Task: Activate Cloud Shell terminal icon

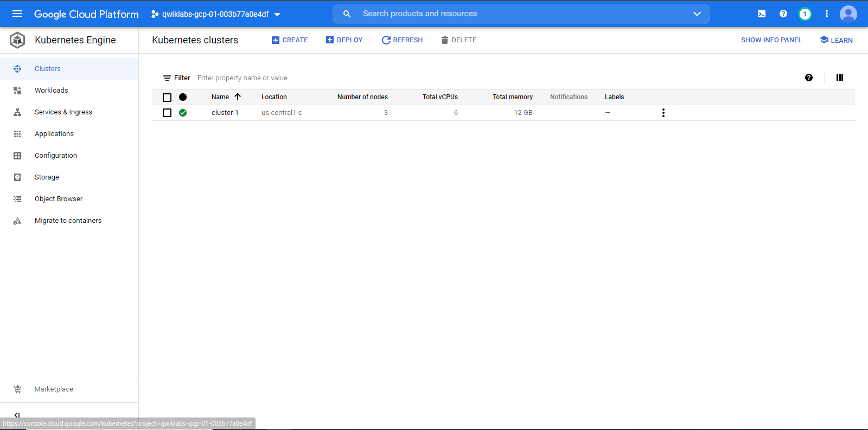Action: coord(762,14)
